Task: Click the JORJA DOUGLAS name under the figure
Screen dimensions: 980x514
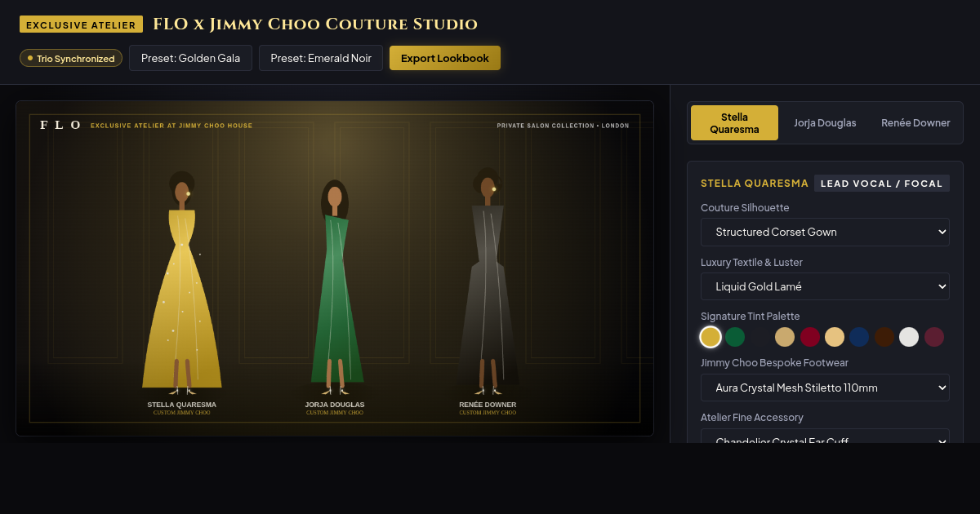Action: click(335, 405)
